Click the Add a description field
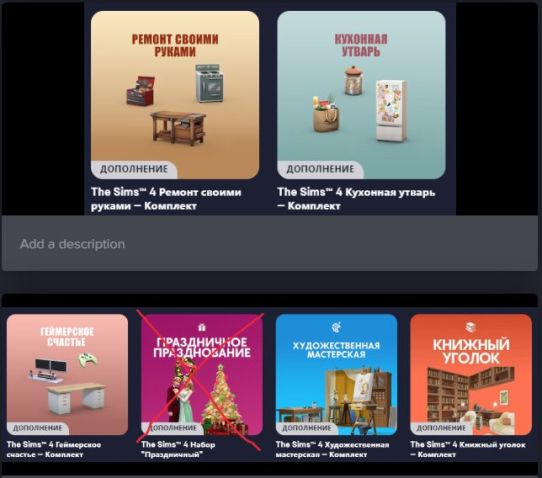Screen dimensions: 542x478 tap(270, 243)
